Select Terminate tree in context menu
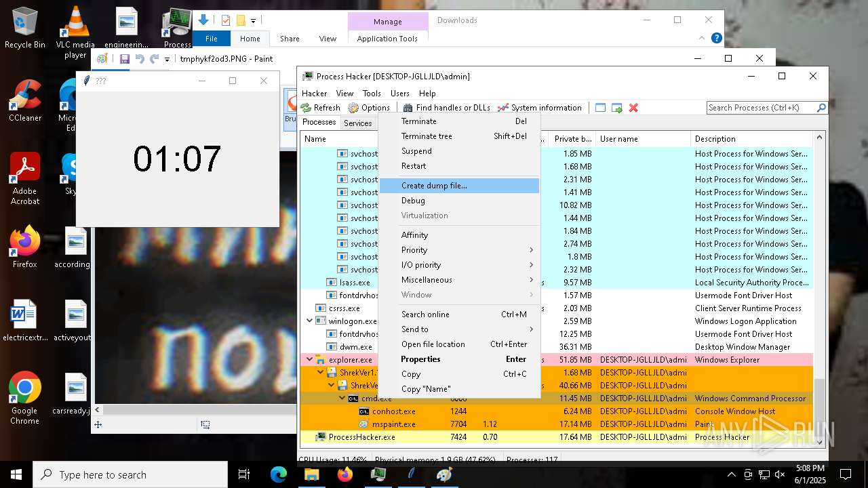Viewport: 868px width, 488px height. coord(459,136)
